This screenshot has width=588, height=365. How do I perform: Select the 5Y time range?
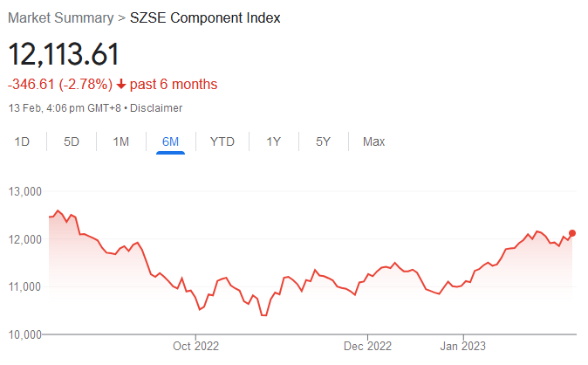(x=323, y=141)
